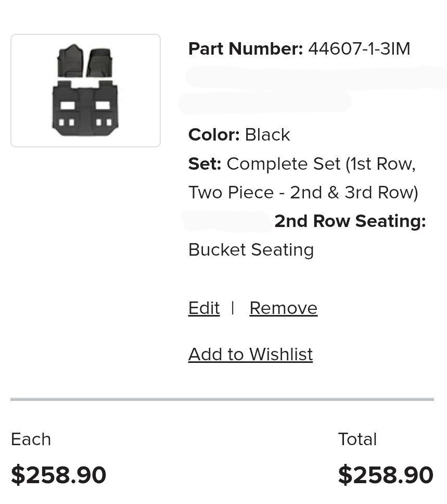Click the Part Number label
The image size is (447, 504).
(245, 49)
